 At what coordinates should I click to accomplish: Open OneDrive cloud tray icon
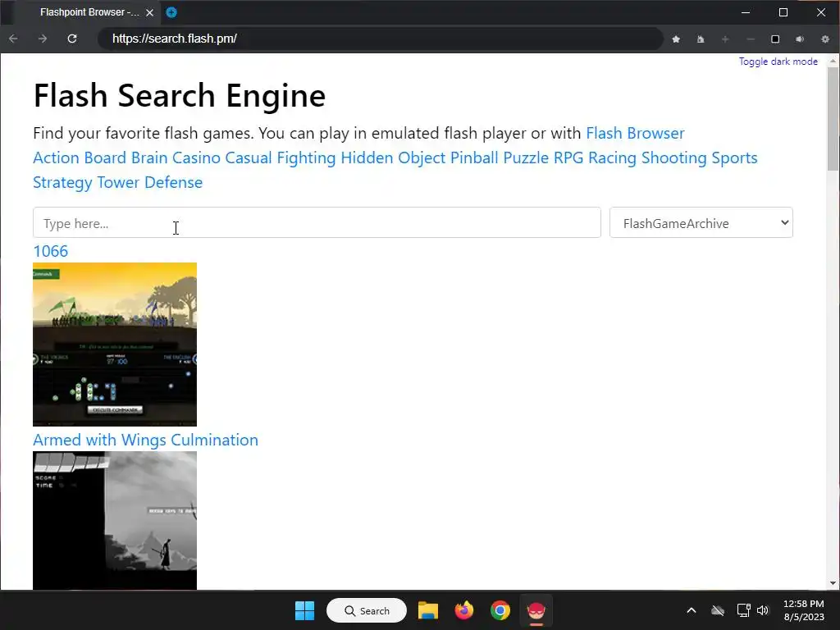717,610
